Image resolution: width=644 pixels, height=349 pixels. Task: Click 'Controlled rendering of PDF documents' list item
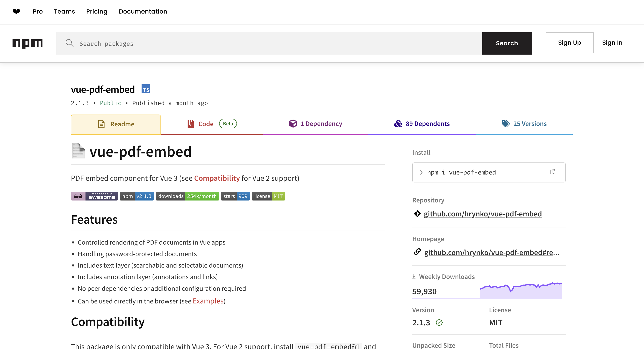pos(151,242)
